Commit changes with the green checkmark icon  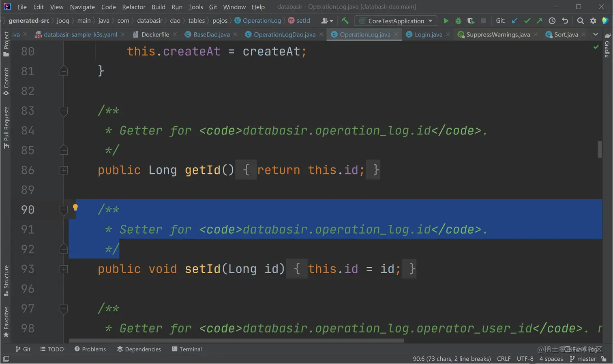point(527,21)
